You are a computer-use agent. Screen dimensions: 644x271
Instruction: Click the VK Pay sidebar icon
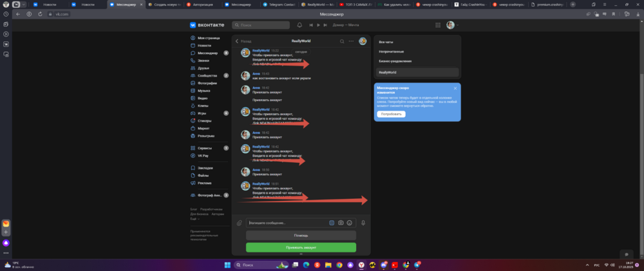193,156
